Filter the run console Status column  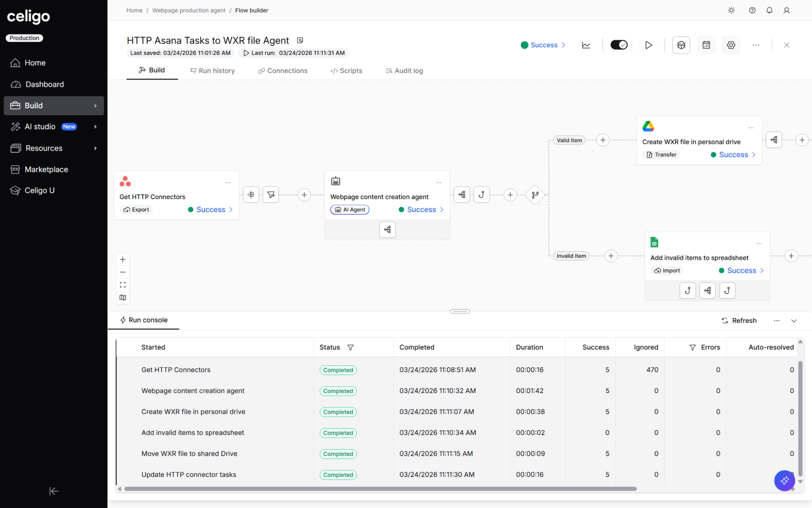(350, 348)
